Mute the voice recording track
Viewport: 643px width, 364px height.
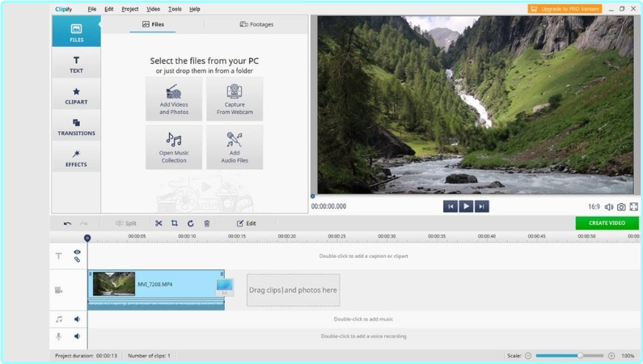point(77,336)
